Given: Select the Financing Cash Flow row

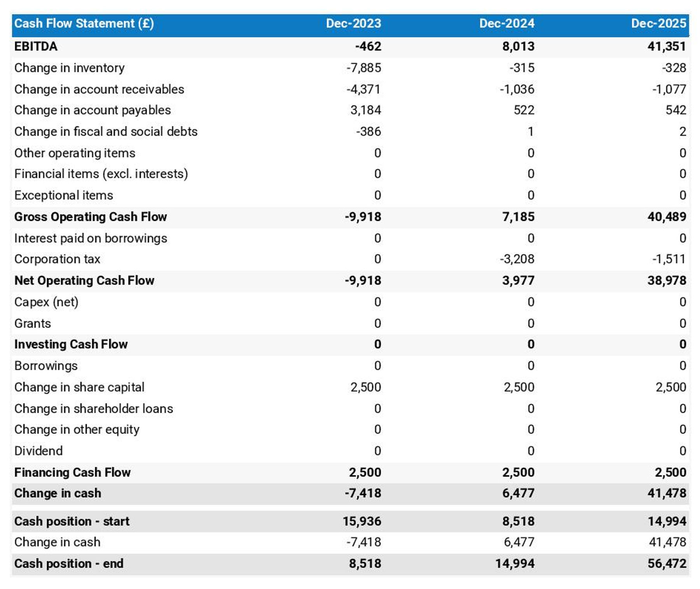Looking at the screenshot, I should pyautogui.click(x=72, y=472).
